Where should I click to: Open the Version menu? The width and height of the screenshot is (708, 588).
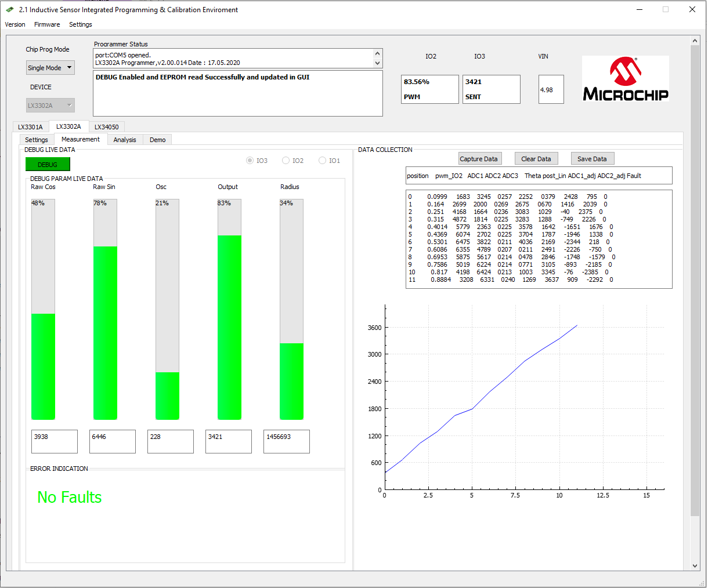point(15,24)
